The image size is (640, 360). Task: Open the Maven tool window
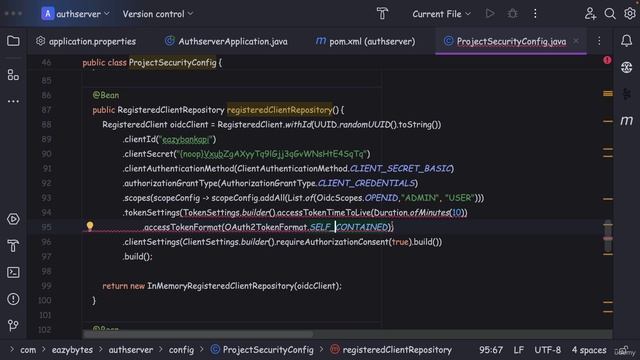[627, 120]
